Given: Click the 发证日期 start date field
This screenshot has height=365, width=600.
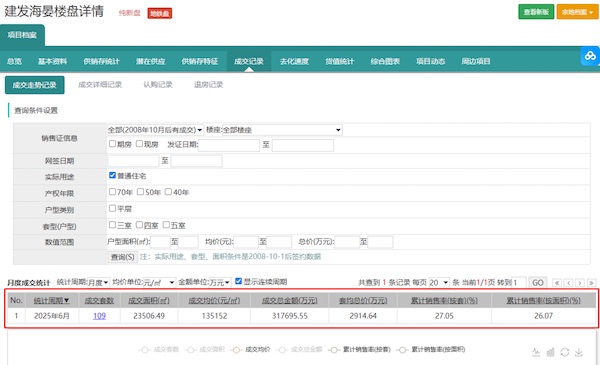Looking at the screenshot, I should pos(229,145).
